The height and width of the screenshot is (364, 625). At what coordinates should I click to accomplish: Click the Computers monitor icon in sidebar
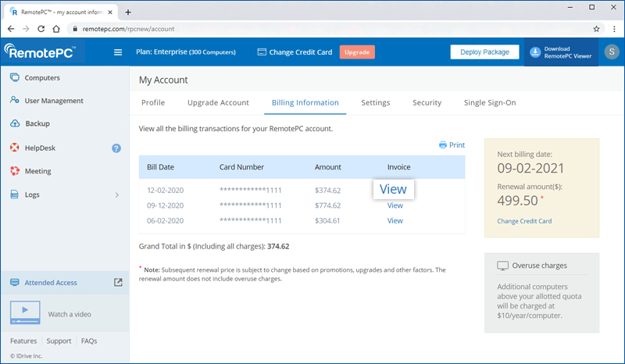[x=15, y=77]
